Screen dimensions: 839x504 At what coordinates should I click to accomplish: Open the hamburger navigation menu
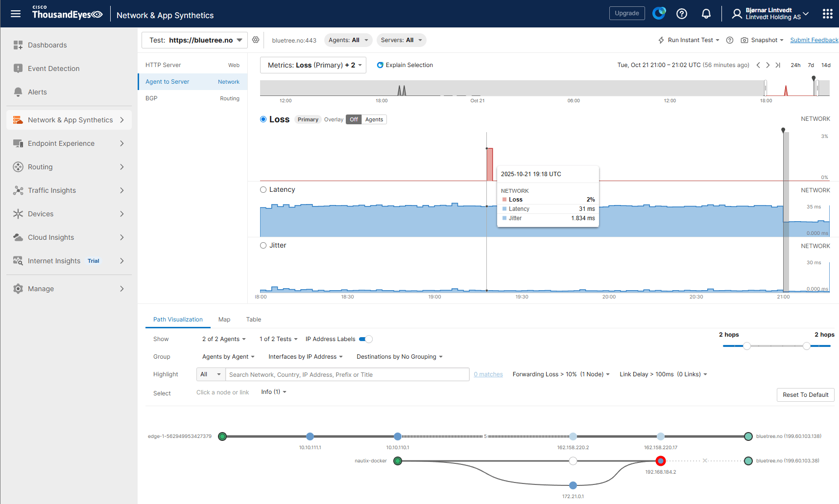(x=16, y=14)
